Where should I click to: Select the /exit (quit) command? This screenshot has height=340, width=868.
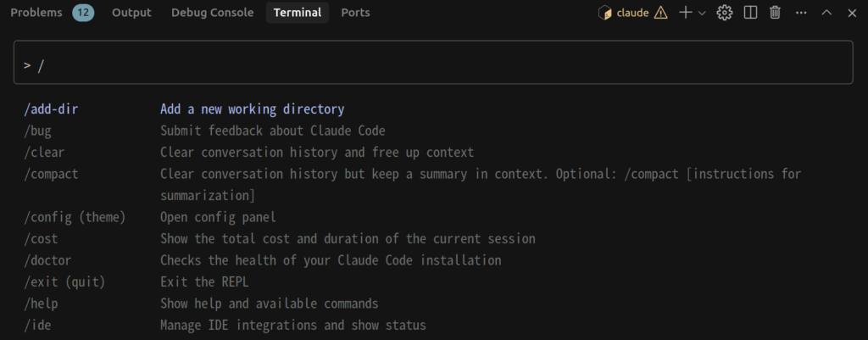pos(64,281)
